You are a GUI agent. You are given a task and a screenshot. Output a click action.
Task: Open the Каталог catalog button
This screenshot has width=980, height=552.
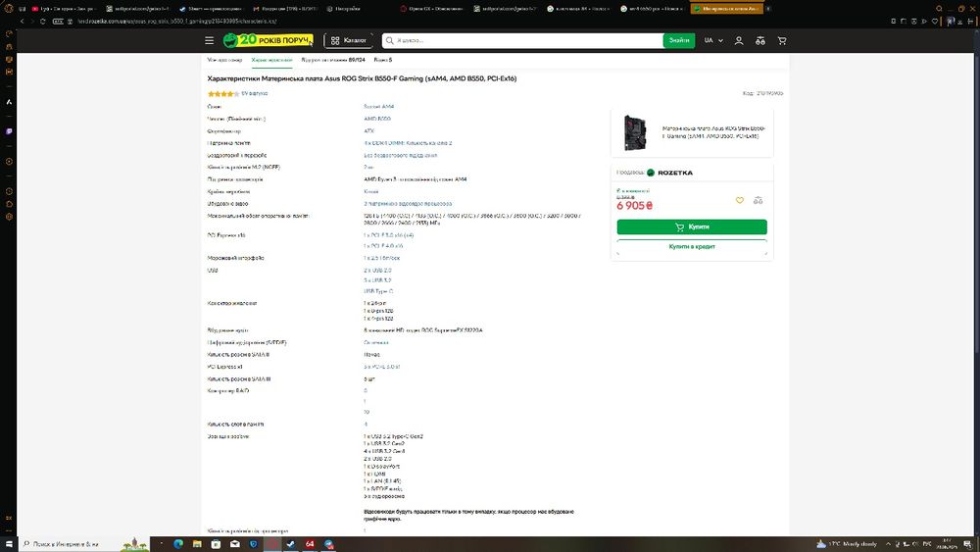point(349,40)
